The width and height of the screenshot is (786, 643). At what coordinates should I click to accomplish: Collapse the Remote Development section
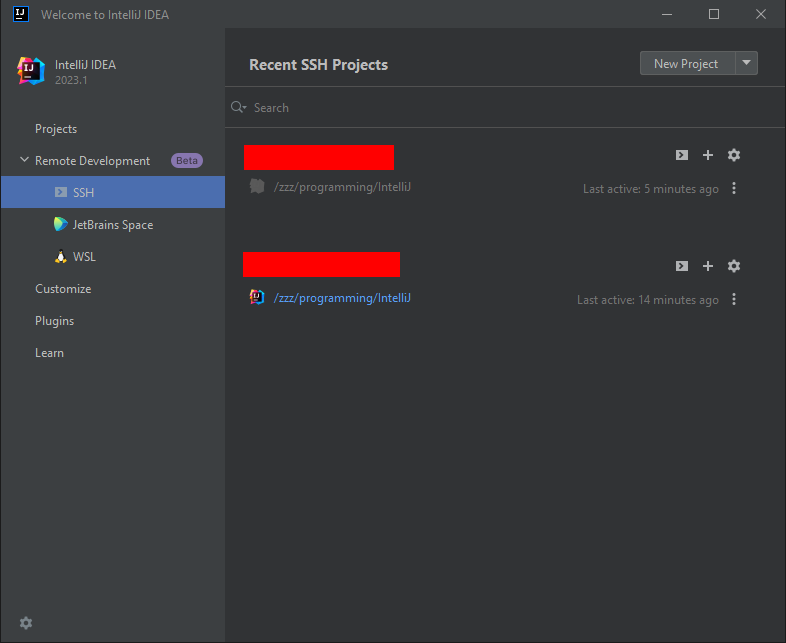[24, 160]
